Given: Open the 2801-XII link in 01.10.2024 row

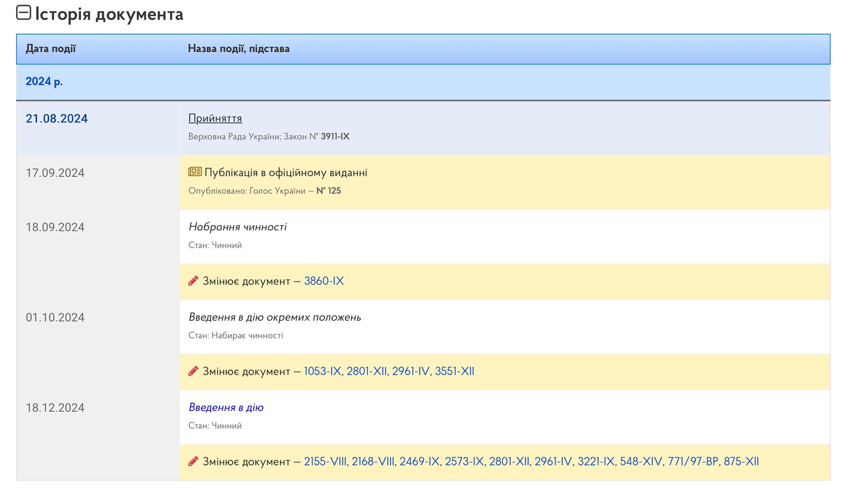Looking at the screenshot, I should coord(367,371).
